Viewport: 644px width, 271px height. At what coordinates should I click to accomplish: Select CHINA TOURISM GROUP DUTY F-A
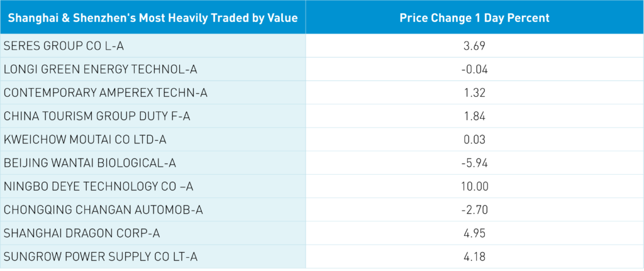click(96, 116)
